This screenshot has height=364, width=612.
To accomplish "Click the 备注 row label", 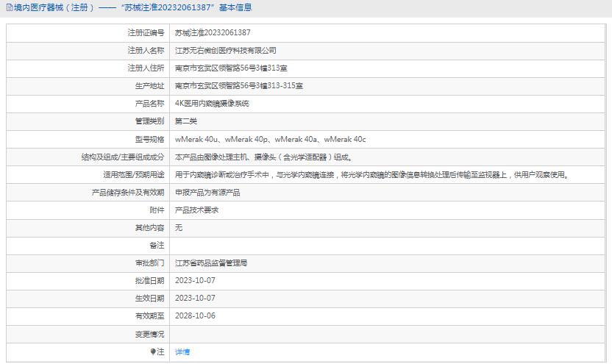I will click(x=157, y=246).
